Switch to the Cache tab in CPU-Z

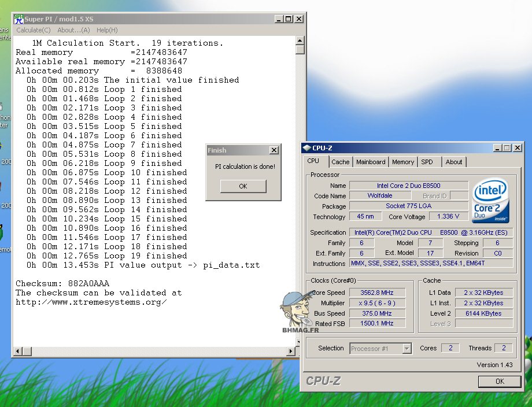(340, 162)
